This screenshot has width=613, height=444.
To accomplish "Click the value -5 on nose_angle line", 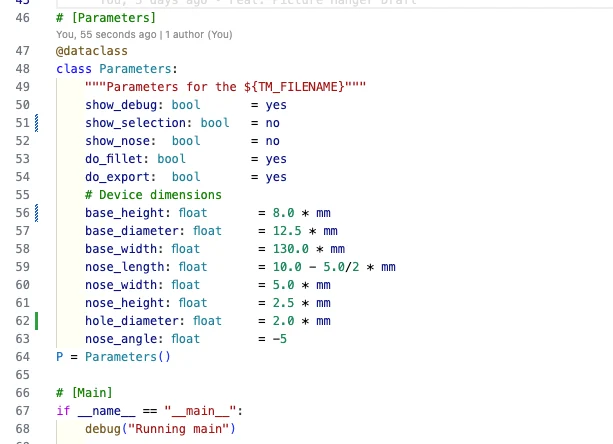I will (x=280, y=339).
